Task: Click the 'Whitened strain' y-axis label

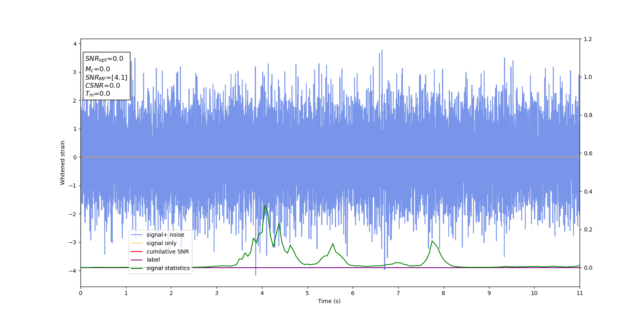Action: 63,163
